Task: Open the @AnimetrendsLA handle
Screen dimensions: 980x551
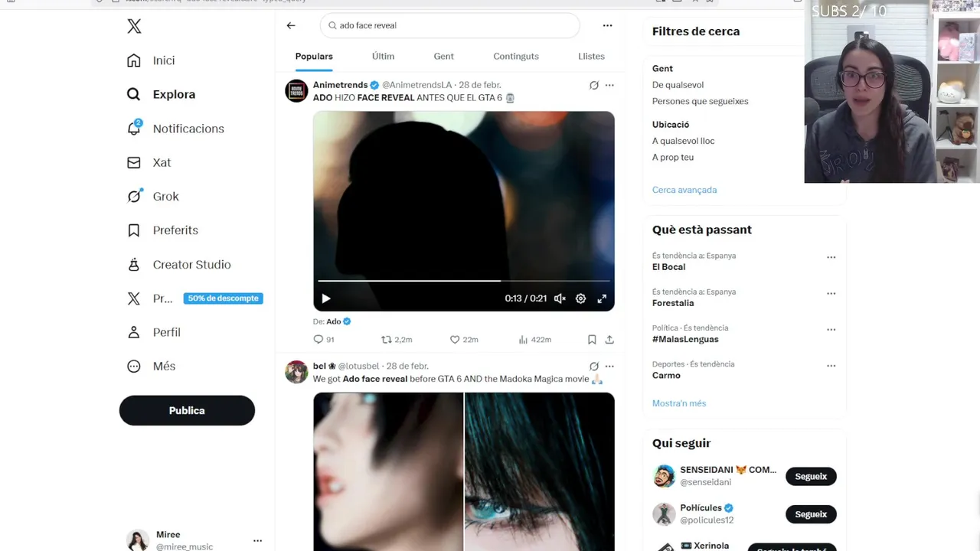Action: tap(417, 85)
